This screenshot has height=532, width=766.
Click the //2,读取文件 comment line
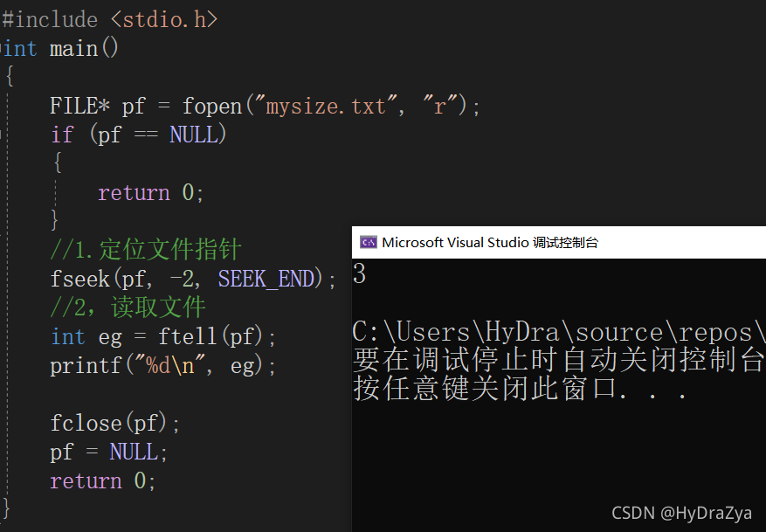coord(128,307)
